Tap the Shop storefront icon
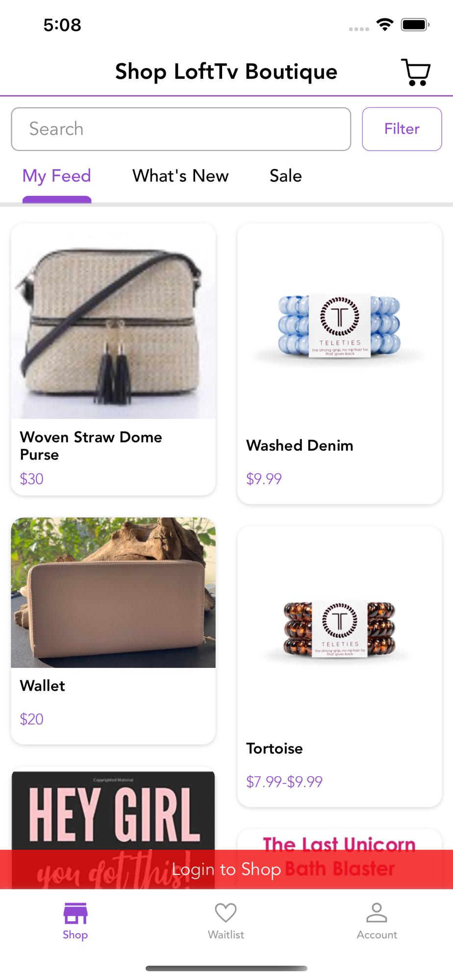This screenshot has height=980, width=453. click(x=75, y=913)
